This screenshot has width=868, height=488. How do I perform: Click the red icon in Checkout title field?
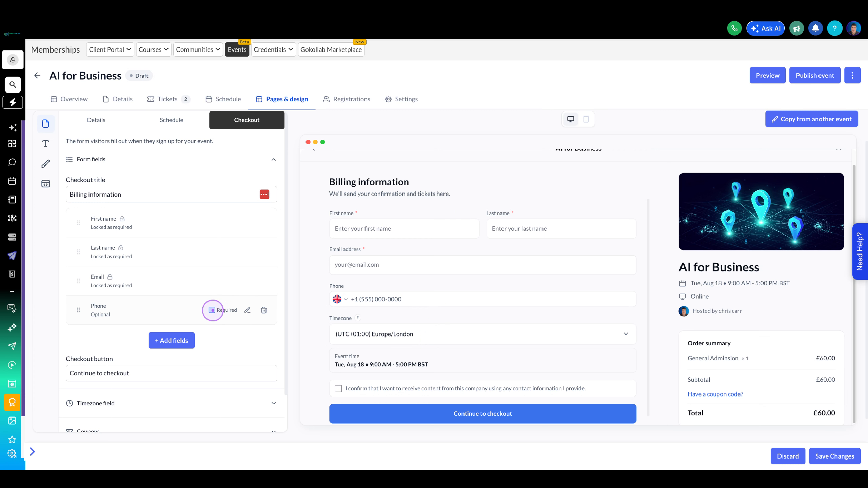264,195
